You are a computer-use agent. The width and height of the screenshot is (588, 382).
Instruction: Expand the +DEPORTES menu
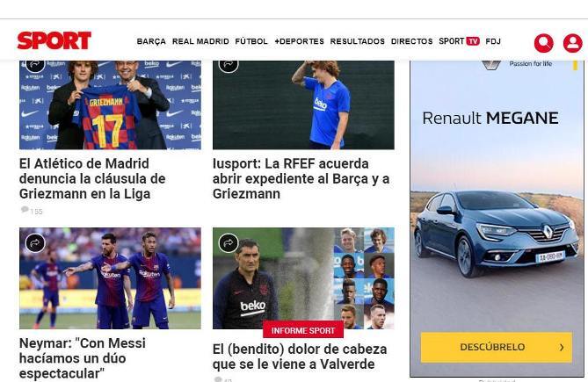pyautogui.click(x=299, y=41)
